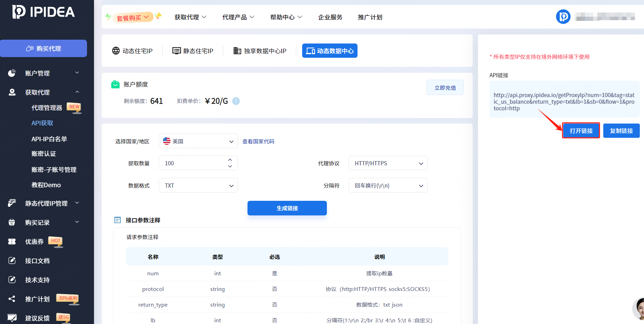Open the 代理产品 top menu
Image resolution: width=644 pixels, height=324 pixels.
coord(238,17)
